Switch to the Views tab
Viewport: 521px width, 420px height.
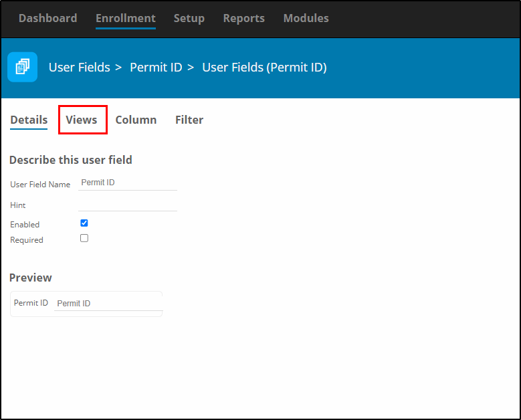(x=82, y=120)
